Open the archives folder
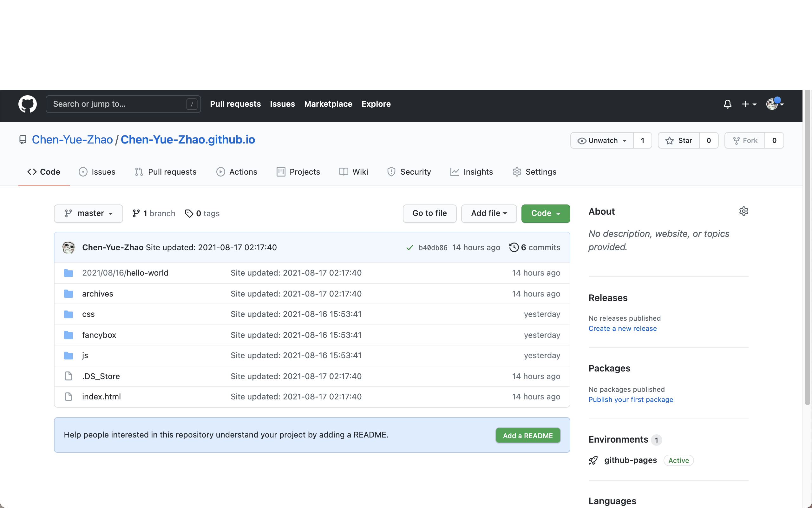The width and height of the screenshot is (812, 508). (x=98, y=294)
